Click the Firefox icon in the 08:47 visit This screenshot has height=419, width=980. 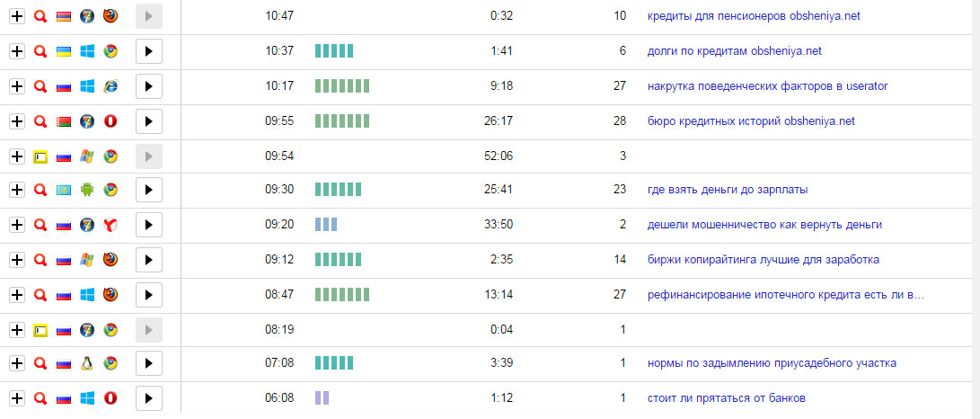point(110,294)
